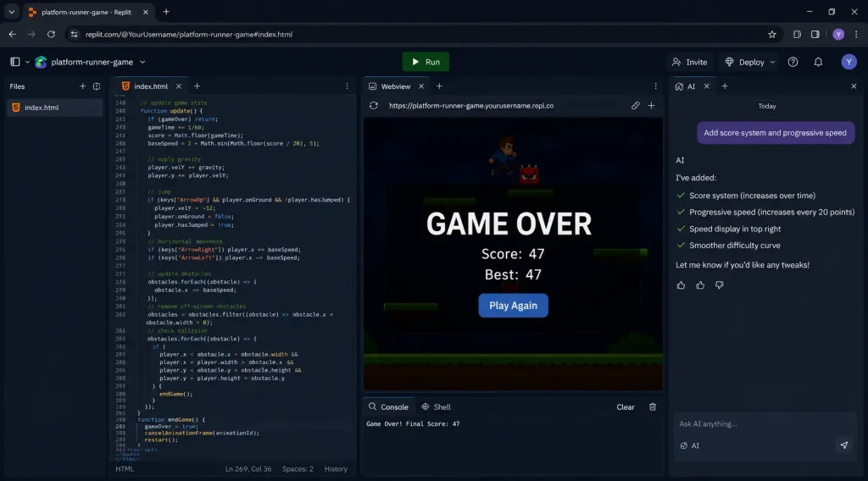Like the AI response with thumbs up
868x481 pixels.
(x=681, y=285)
